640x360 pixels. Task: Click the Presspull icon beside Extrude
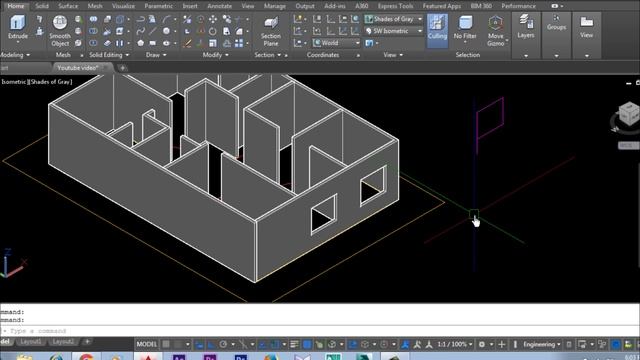tap(39, 31)
